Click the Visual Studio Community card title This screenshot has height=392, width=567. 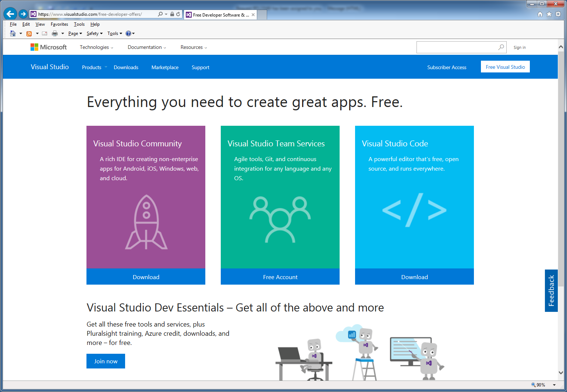click(138, 143)
